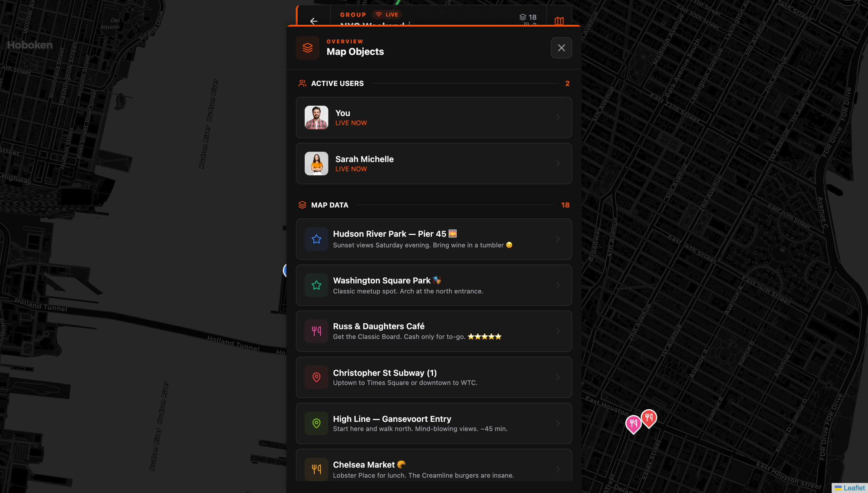Click Sarah Michelle's avatar thumbnail

point(316,164)
